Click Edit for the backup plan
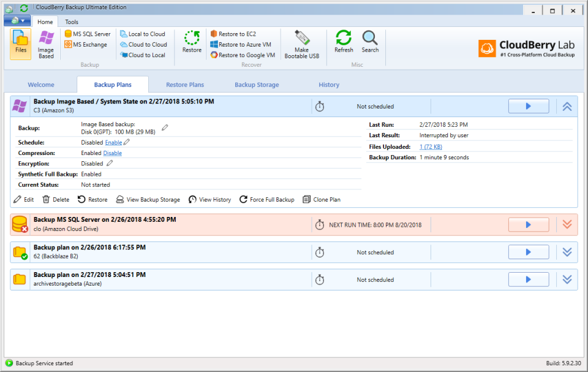Image resolution: width=588 pixels, height=372 pixels. coord(24,200)
